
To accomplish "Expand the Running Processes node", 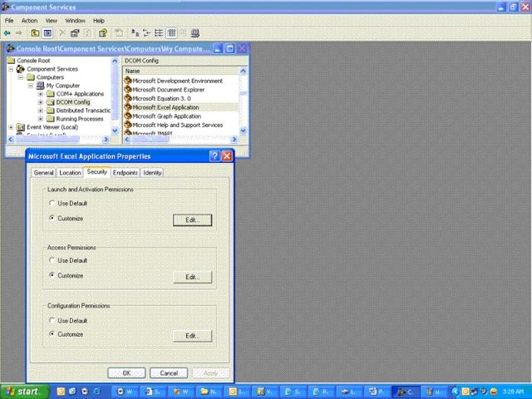I will coord(41,119).
